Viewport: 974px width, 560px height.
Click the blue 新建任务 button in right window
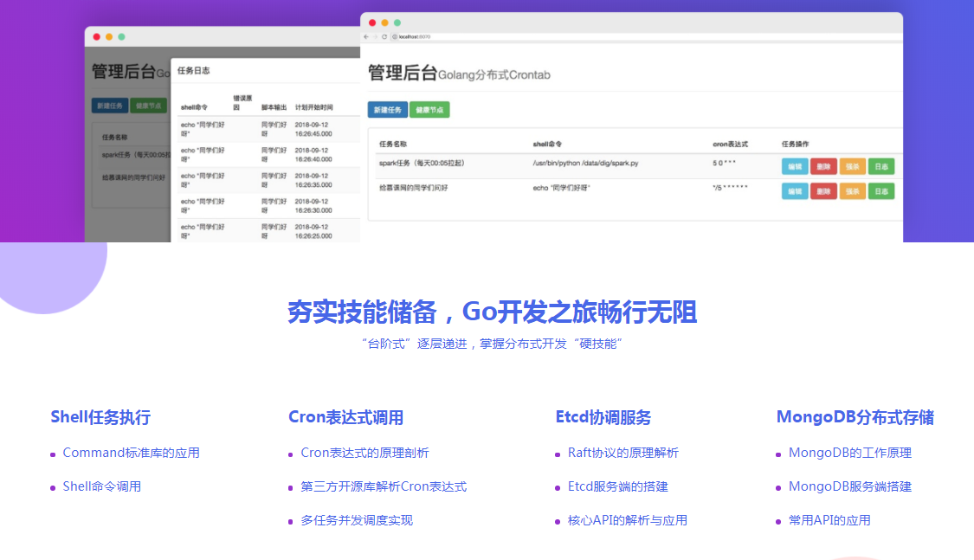[387, 110]
